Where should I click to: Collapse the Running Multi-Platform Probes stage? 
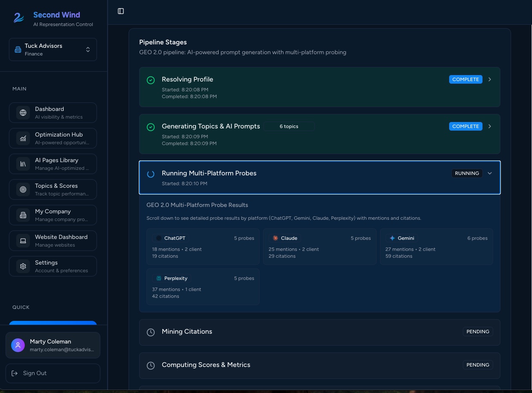pos(490,173)
